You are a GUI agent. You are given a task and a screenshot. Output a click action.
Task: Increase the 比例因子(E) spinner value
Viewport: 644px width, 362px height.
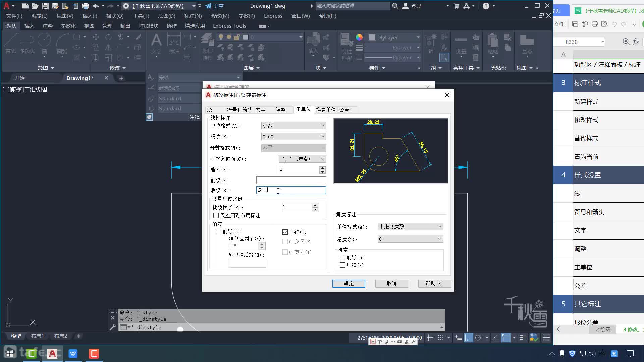point(315,205)
